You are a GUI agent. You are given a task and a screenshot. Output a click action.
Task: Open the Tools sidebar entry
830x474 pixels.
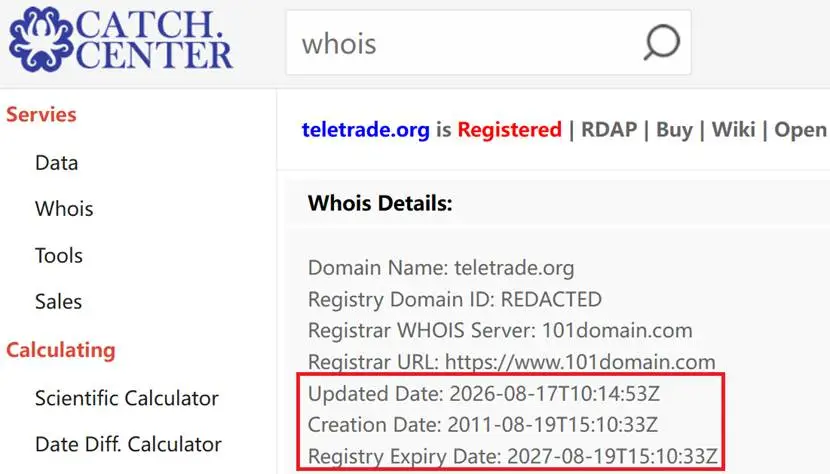(x=59, y=255)
